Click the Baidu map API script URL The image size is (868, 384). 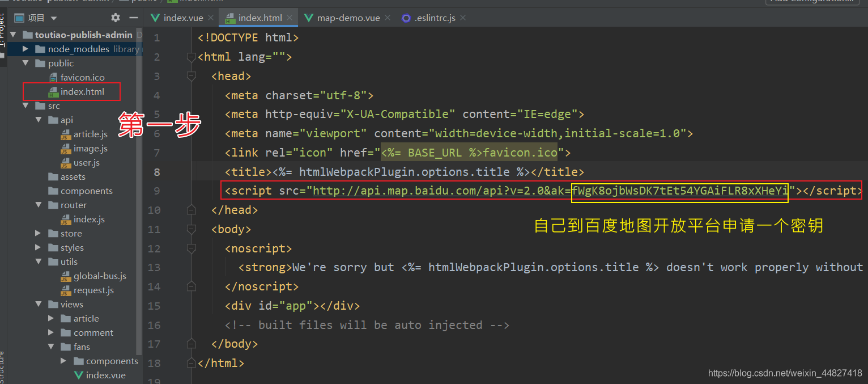550,191
